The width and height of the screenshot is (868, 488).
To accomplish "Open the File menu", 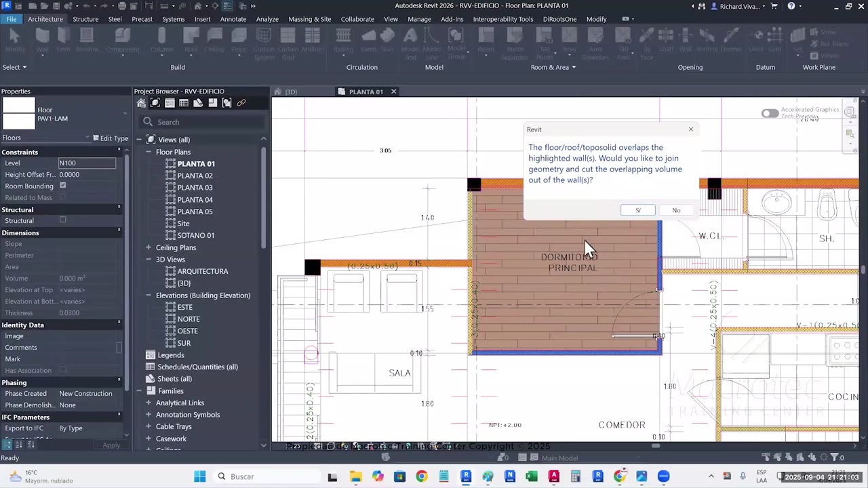I will [12, 19].
